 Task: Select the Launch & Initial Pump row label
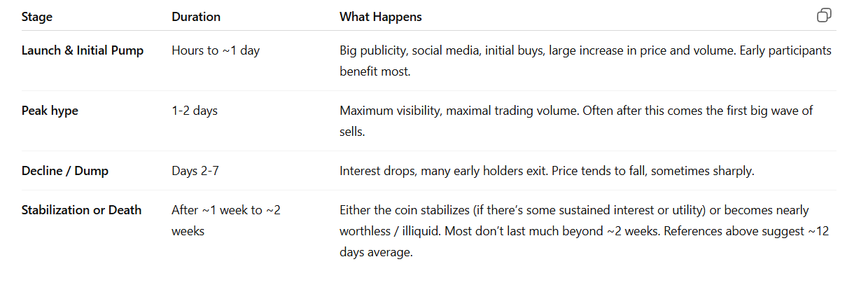point(83,51)
